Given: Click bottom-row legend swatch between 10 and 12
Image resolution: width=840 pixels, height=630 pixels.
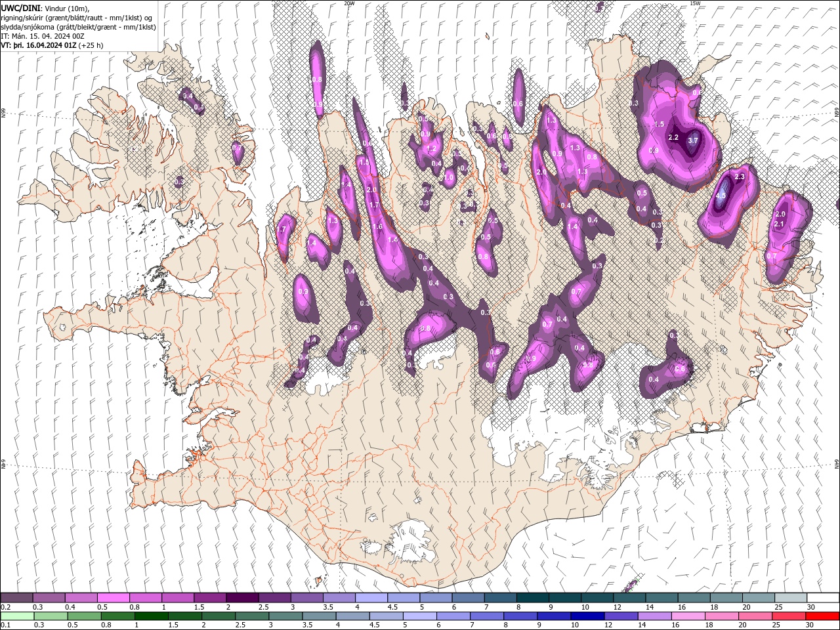Looking at the screenshot, I should (x=587, y=616).
